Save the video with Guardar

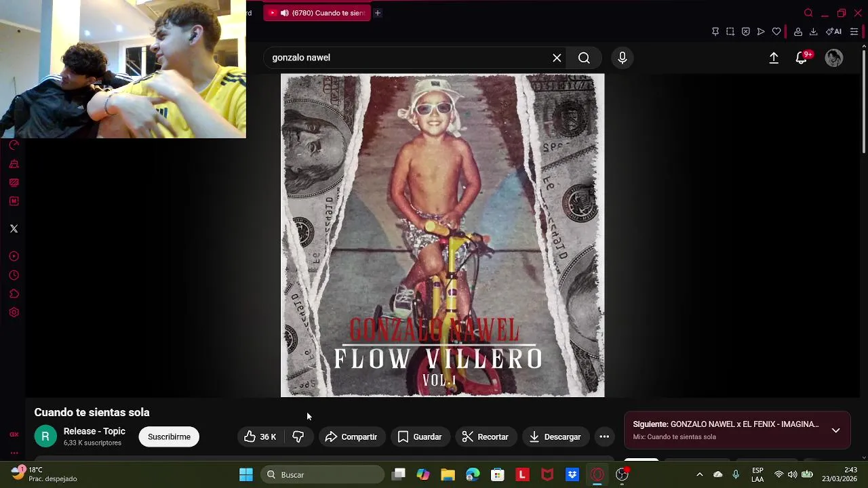[420, 436]
